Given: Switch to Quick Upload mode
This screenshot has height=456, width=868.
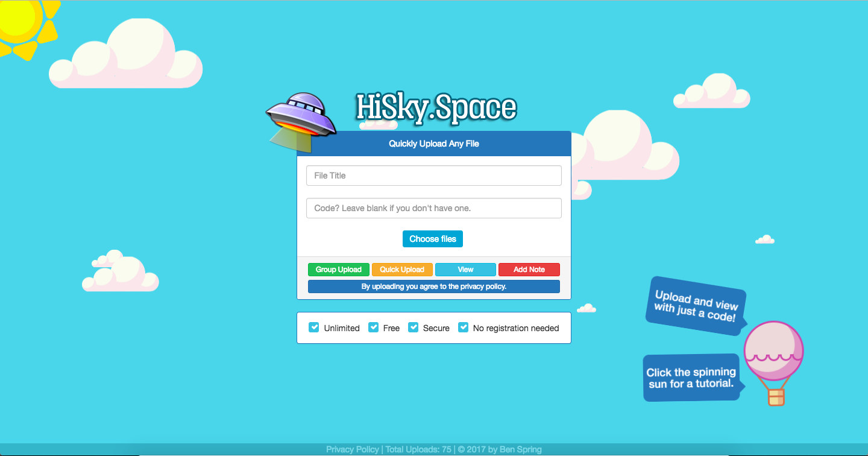Looking at the screenshot, I should pyautogui.click(x=402, y=269).
